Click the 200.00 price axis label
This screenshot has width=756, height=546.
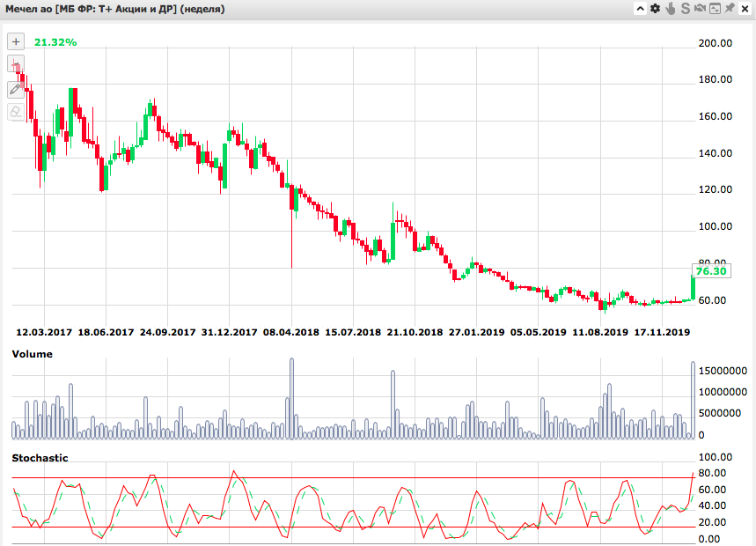[x=716, y=43]
